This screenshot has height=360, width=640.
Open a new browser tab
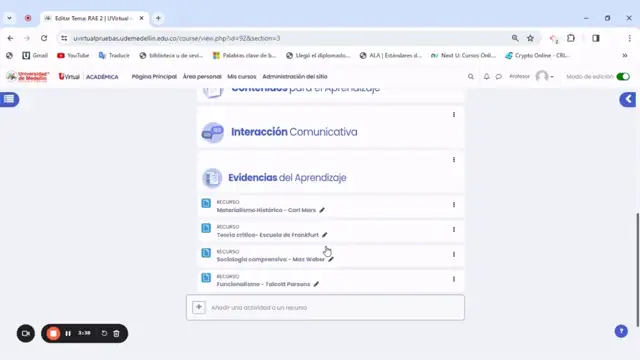158,18
